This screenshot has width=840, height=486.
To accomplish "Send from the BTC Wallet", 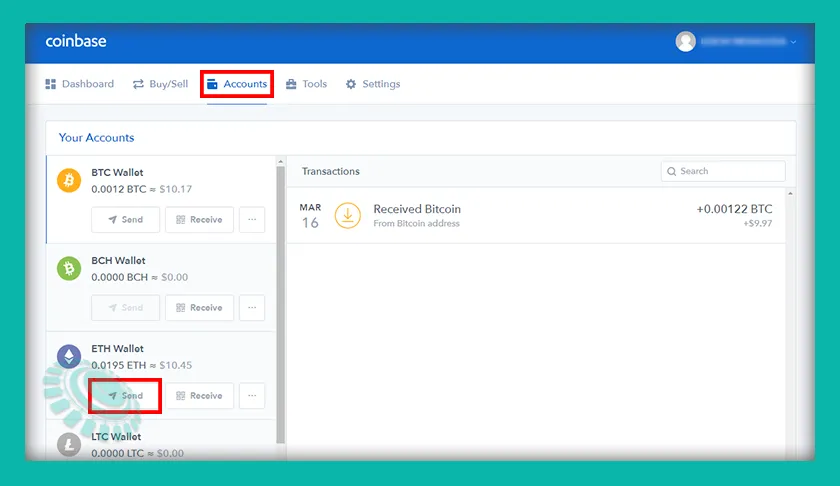I will coord(125,220).
